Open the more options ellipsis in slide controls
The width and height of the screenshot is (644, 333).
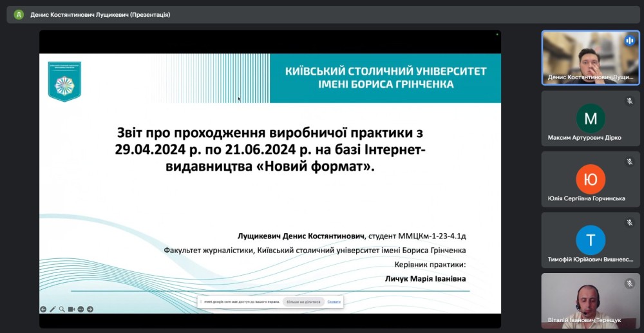pyautogui.click(x=81, y=309)
